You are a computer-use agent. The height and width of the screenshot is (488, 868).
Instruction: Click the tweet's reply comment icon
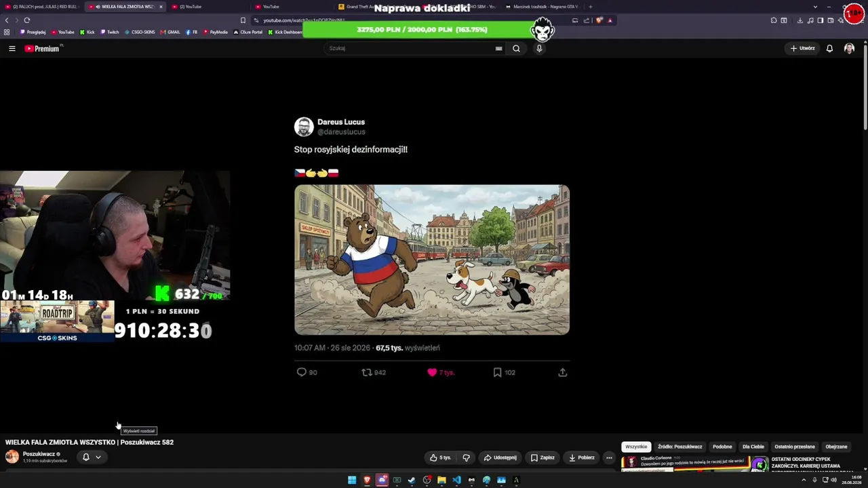(x=302, y=372)
